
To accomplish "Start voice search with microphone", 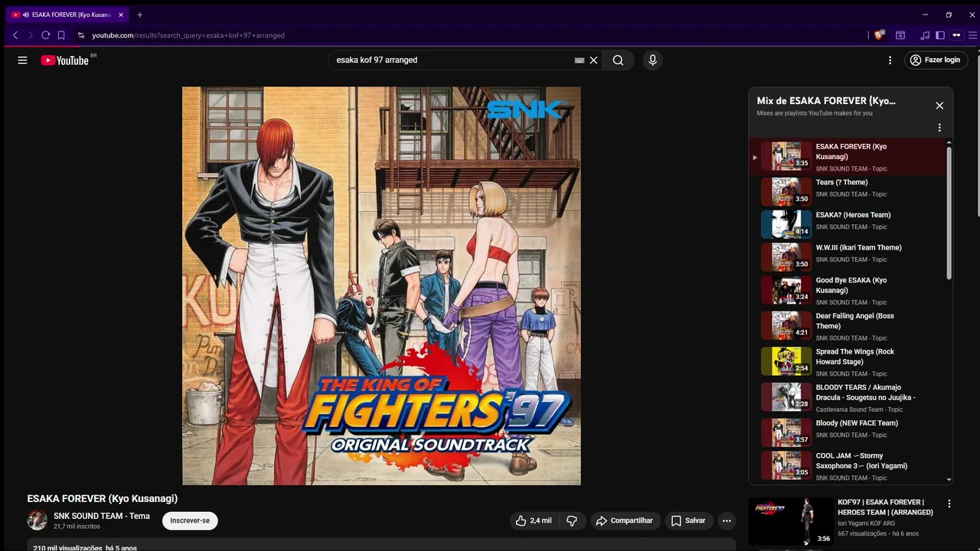I will tap(652, 60).
